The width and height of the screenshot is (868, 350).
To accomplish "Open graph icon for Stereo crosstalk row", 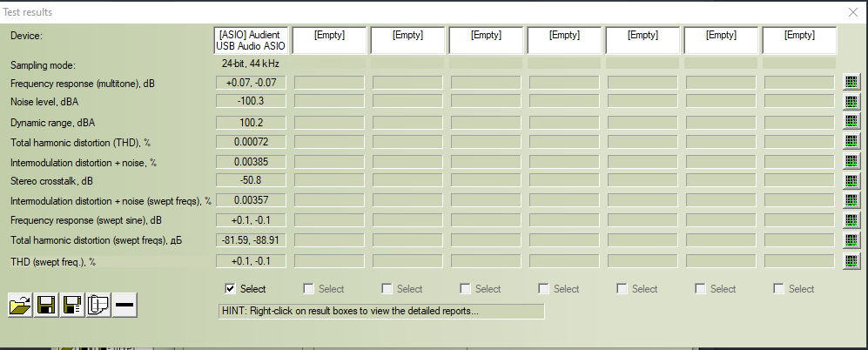I will (851, 180).
